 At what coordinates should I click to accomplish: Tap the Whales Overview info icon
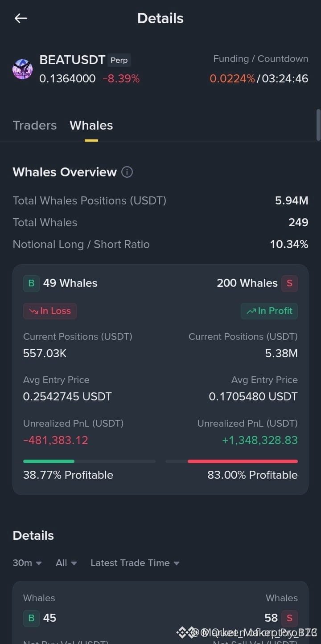(x=127, y=172)
